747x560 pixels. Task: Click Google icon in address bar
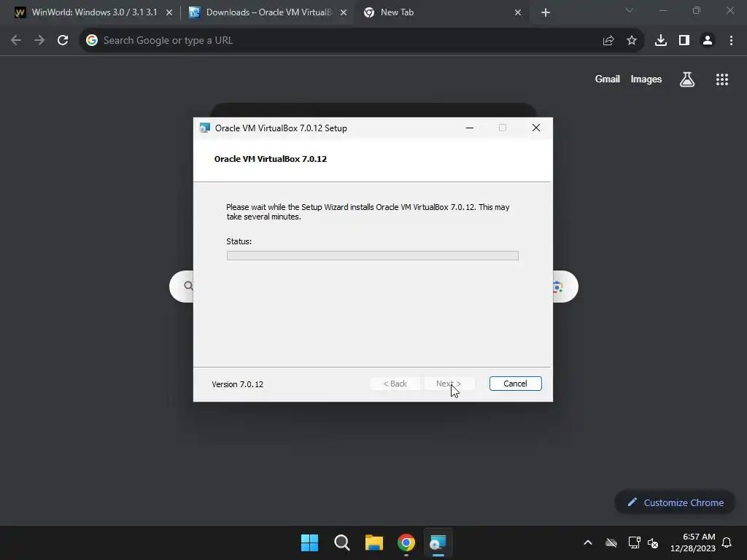(x=92, y=41)
